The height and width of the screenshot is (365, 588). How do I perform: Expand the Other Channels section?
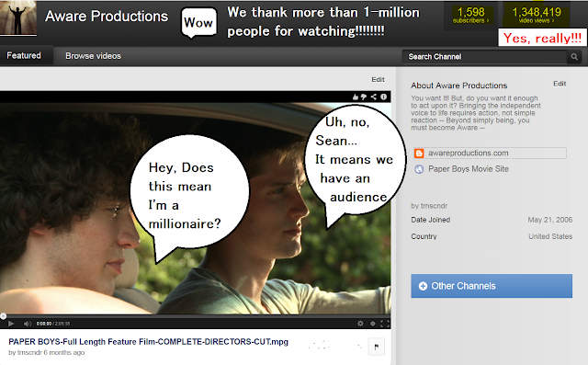[492, 286]
